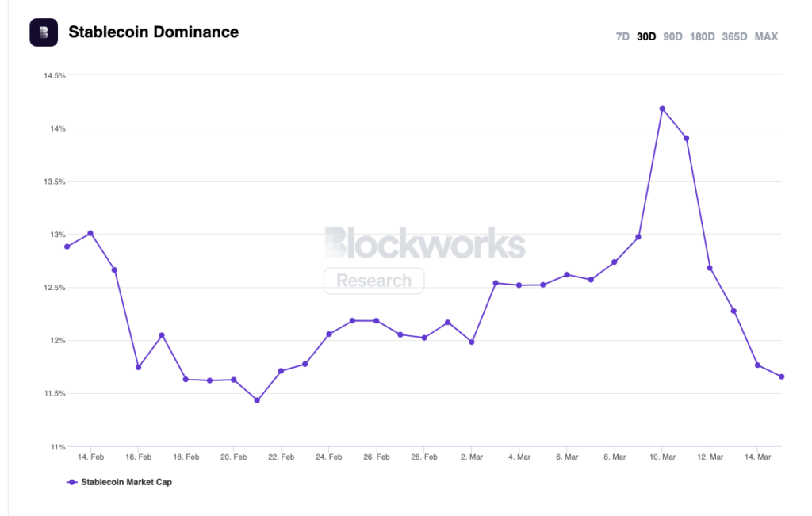Click the 12 Mar data point
This screenshot has height=516, width=812.
coord(710,268)
